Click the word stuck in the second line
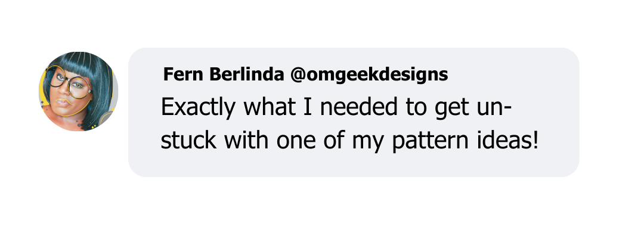Viewport: 644px width, 236px height. 188,140
